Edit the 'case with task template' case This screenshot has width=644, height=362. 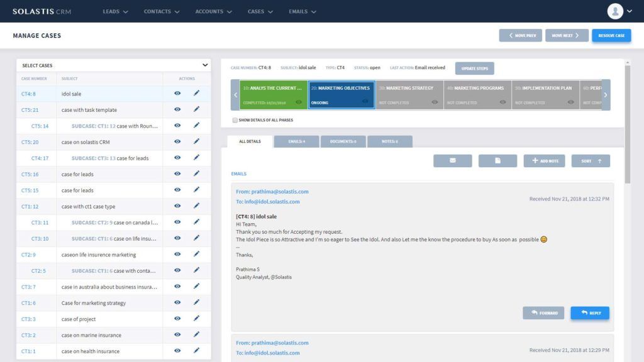point(196,109)
